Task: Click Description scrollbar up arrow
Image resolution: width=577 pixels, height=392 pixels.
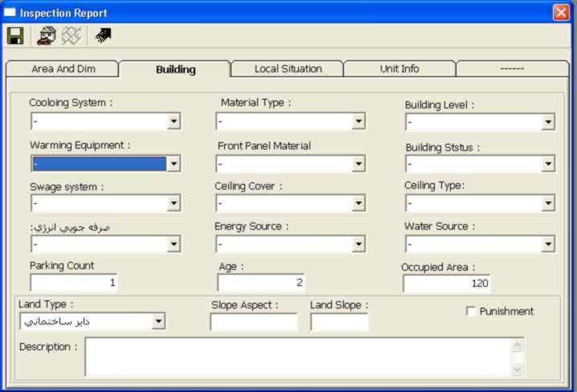Action: point(518,345)
